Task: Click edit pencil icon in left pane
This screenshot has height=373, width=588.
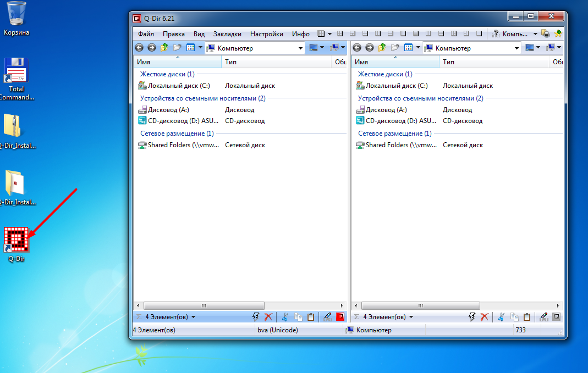Action: coord(327,317)
